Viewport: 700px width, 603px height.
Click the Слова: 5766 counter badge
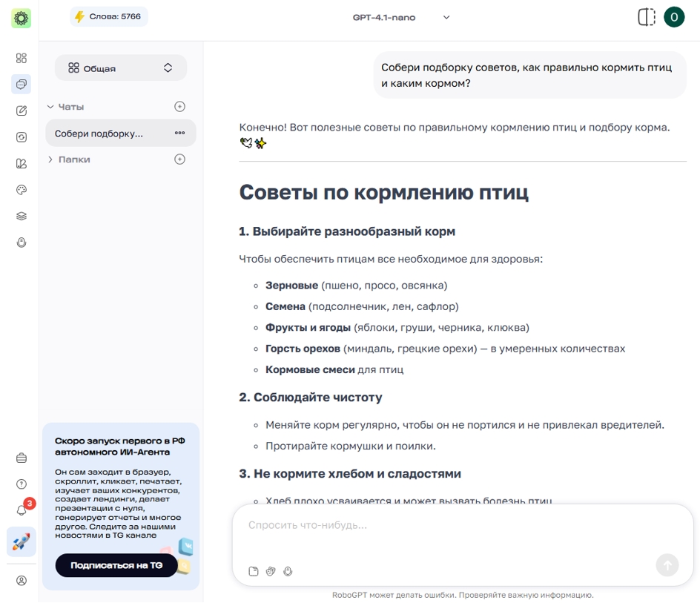(109, 16)
